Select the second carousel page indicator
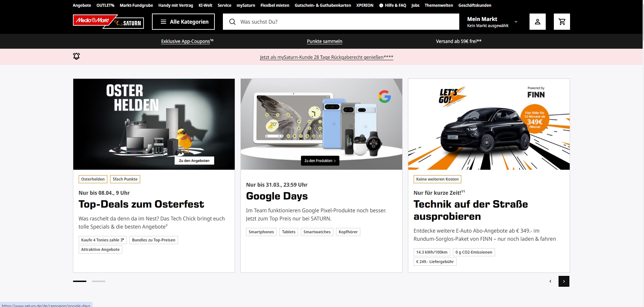Screen dimensions: 644x307 coord(99,281)
